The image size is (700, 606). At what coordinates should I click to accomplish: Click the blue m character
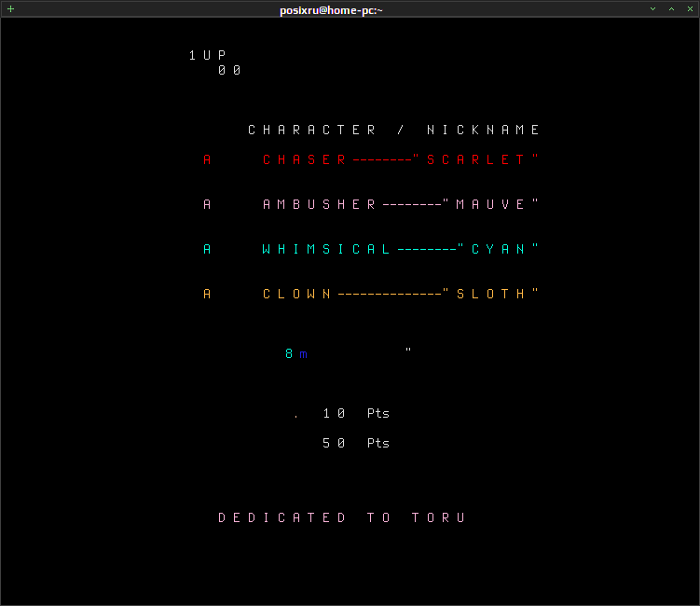pos(304,354)
